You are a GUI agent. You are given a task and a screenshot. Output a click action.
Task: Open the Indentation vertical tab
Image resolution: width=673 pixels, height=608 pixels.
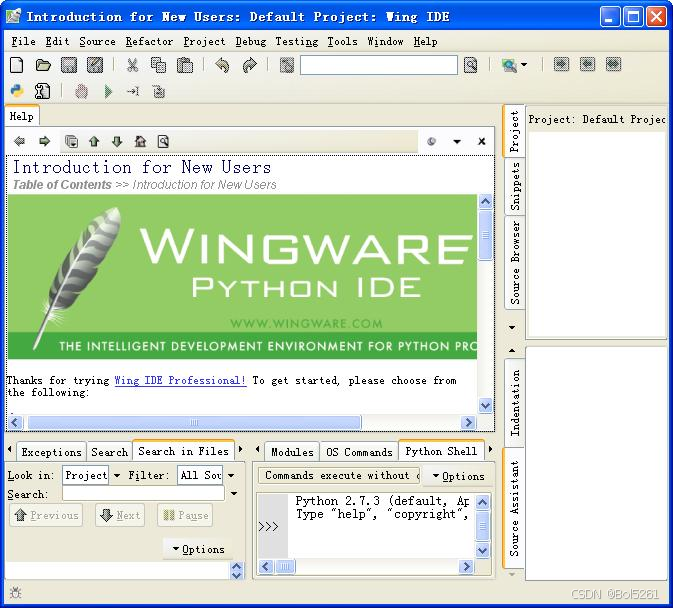(x=515, y=403)
